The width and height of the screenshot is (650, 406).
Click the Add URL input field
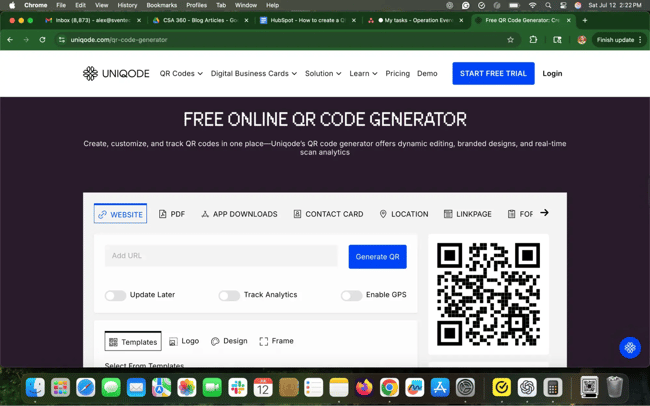click(221, 256)
